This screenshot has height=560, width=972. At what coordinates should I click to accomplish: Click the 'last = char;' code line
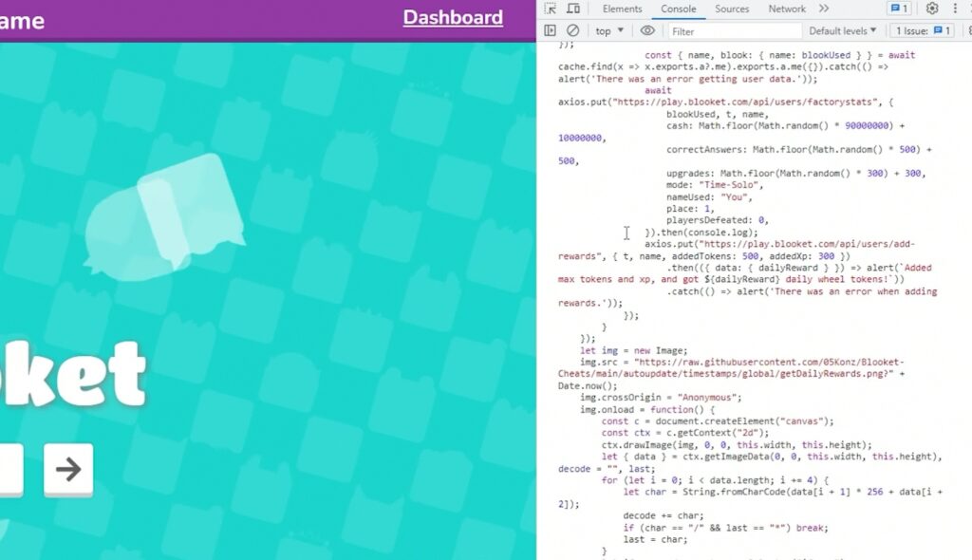(x=655, y=539)
